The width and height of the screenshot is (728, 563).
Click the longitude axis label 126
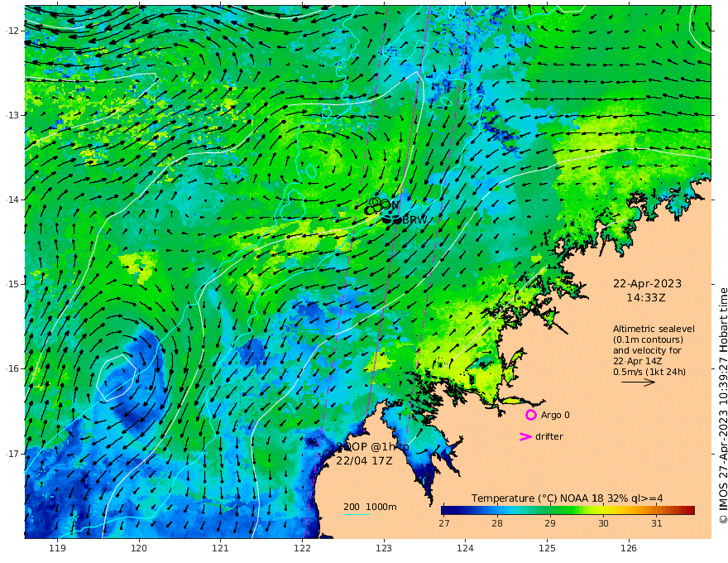(629, 549)
